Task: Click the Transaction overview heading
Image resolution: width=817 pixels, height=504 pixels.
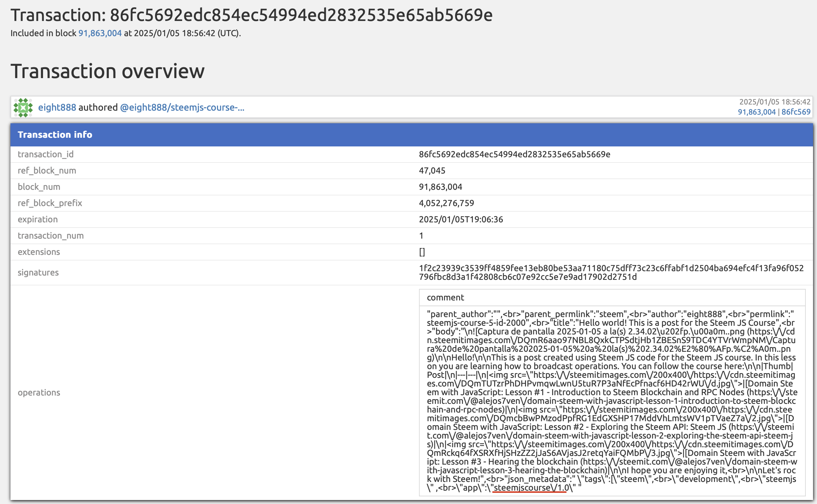Action: point(107,71)
